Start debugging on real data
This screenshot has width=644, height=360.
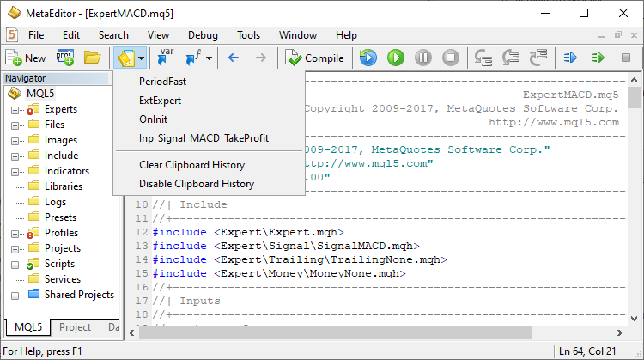396,58
